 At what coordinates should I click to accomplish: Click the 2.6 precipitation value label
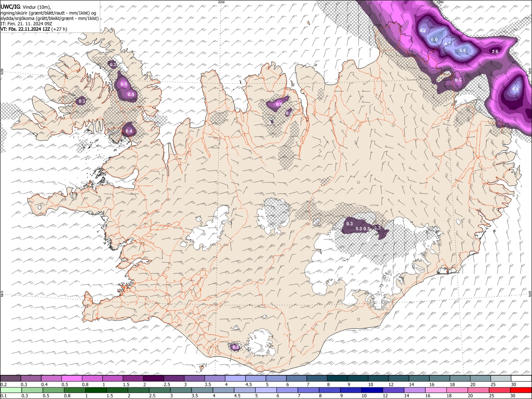[x=495, y=52]
